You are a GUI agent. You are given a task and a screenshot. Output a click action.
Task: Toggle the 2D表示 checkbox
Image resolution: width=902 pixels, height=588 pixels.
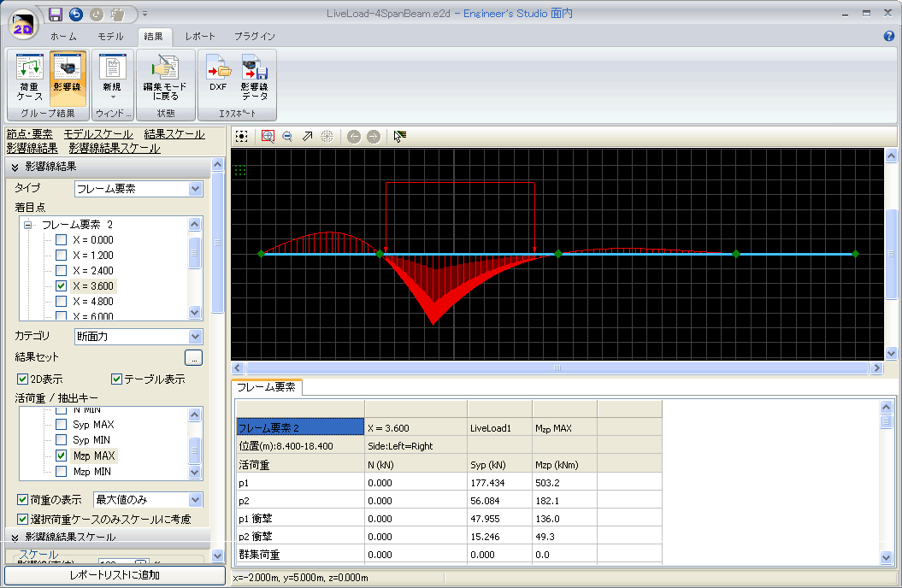point(22,379)
